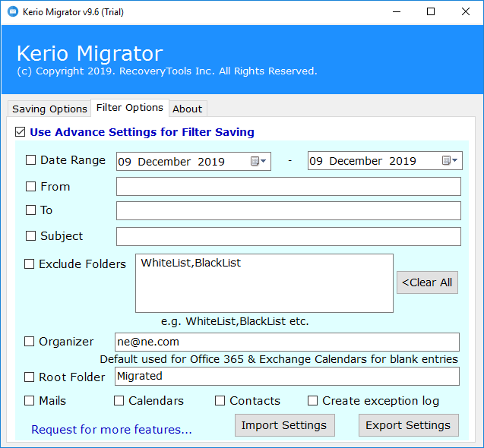Tick the From filter checkbox

(x=30, y=186)
